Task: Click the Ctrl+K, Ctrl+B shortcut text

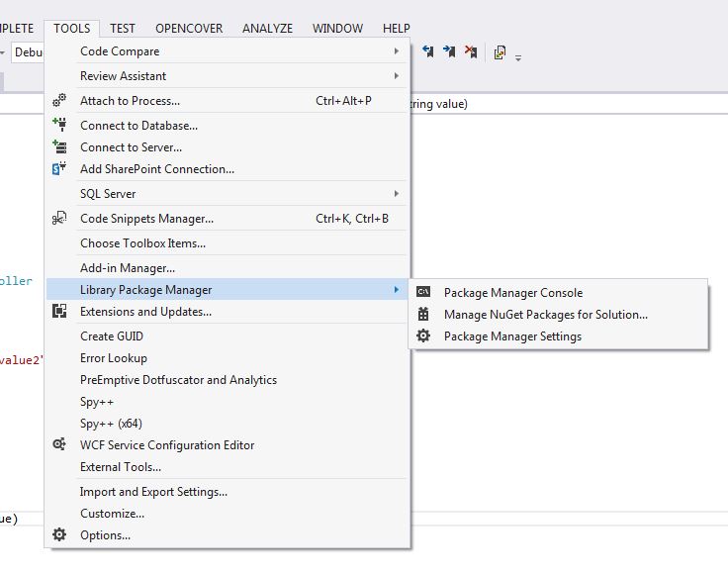Action: [x=352, y=219]
